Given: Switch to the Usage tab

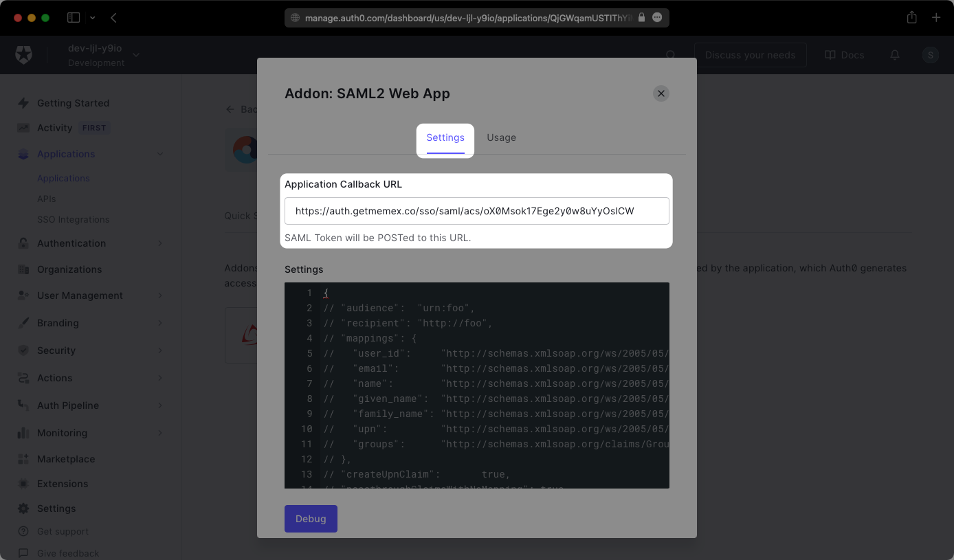Looking at the screenshot, I should [x=501, y=137].
